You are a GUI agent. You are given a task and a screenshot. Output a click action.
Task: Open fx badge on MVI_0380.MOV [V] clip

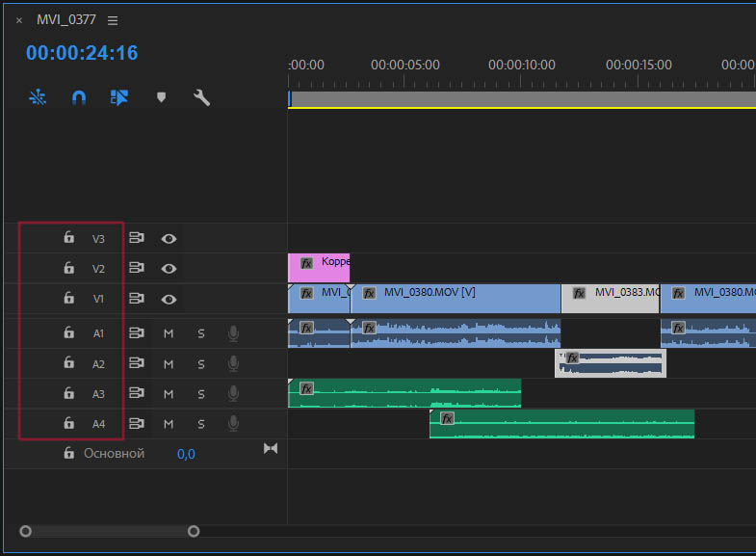coord(369,293)
